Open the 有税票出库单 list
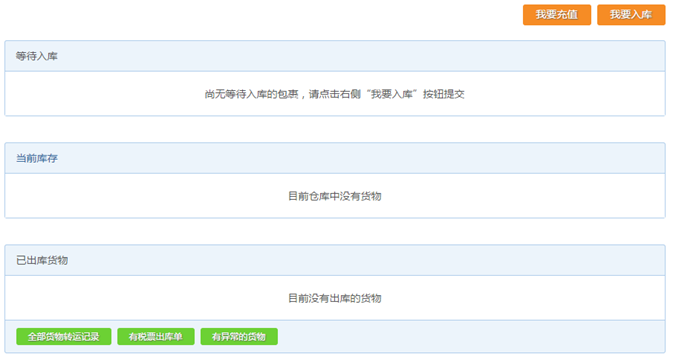 pos(156,336)
